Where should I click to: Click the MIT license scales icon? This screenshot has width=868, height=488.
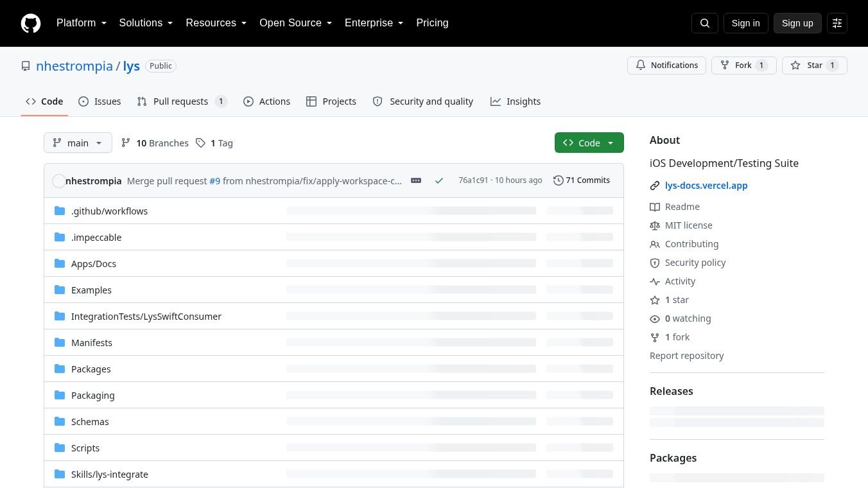655,225
